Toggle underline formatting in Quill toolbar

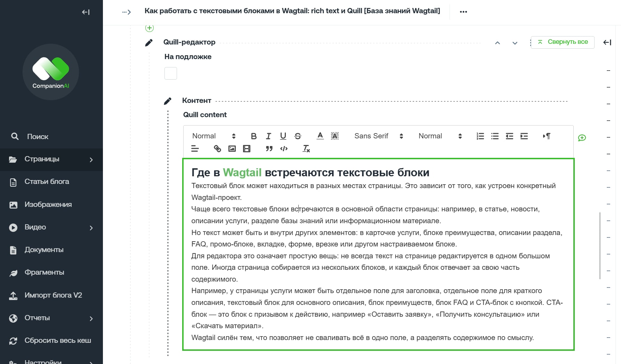click(283, 136)
